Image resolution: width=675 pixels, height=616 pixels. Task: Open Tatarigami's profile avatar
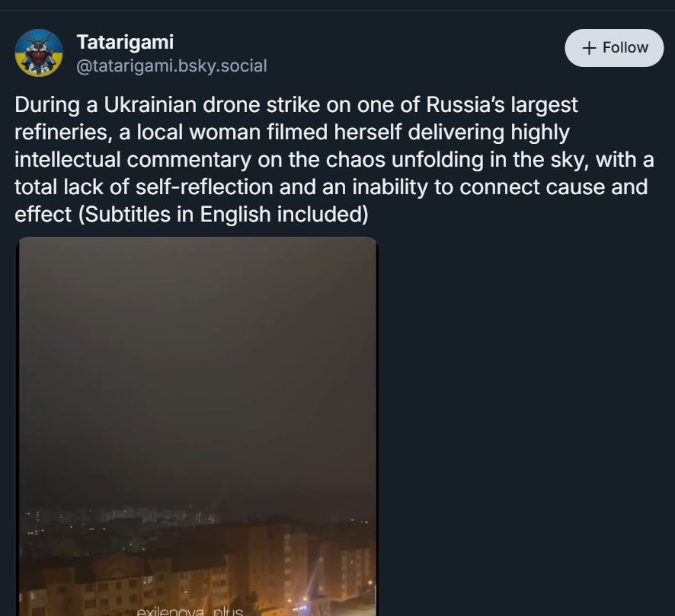[39, 53]
